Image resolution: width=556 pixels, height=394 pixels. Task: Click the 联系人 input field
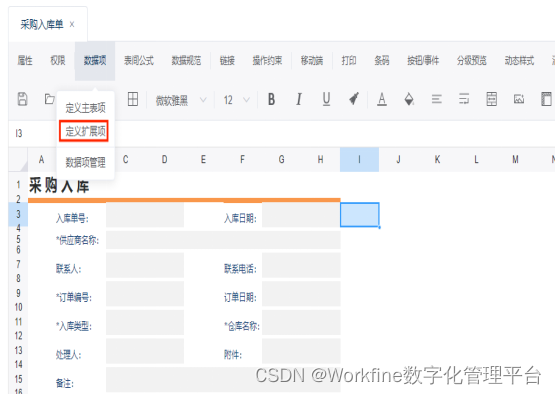145,265
